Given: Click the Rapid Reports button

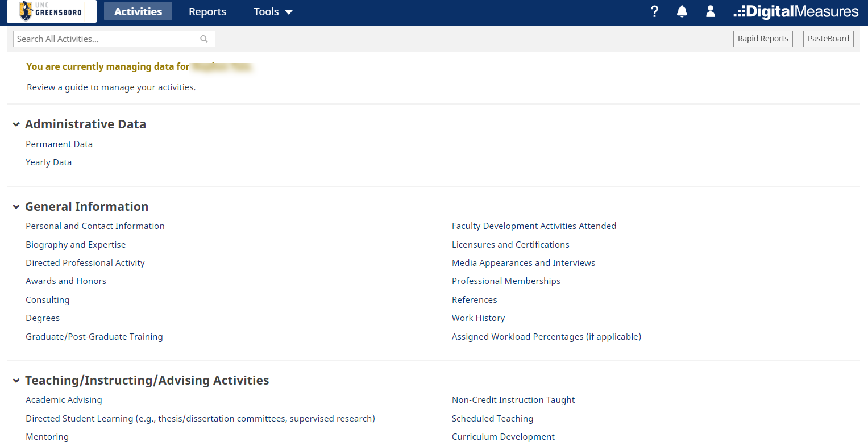Looking at the screenshot, I should coord(763,39).
